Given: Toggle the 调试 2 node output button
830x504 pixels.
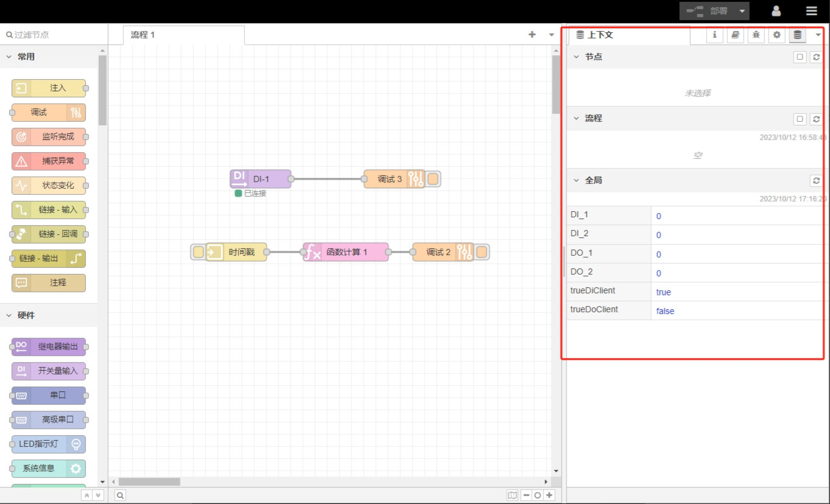Looking at the screenshot, I should [482, 252].
